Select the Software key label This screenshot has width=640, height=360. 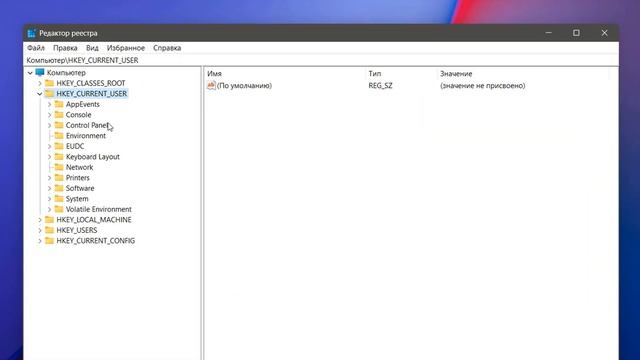80,188
